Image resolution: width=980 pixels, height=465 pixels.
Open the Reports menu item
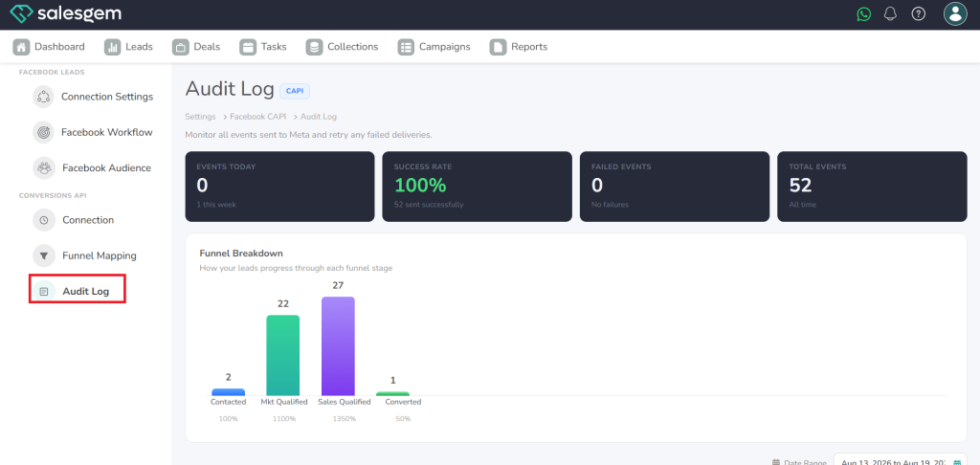click(519, 47)
